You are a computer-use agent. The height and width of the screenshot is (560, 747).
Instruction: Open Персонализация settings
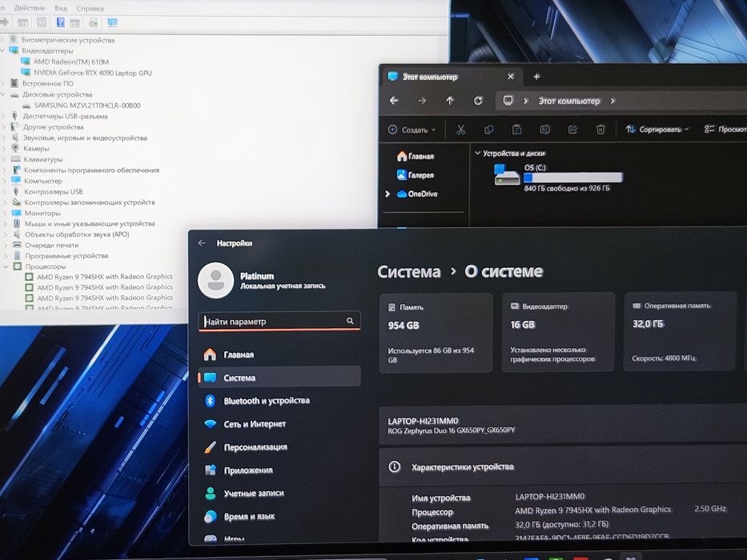click(279, 446)
